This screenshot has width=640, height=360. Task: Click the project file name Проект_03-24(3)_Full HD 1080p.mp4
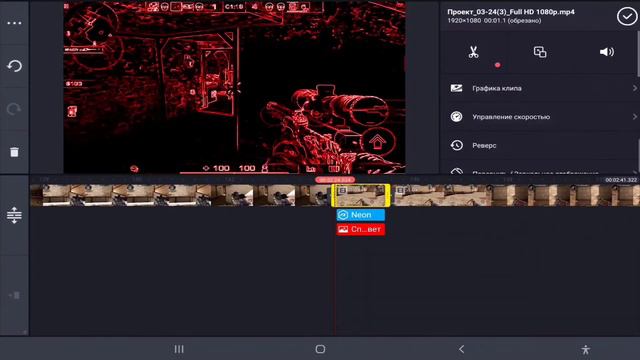coord(511,12)
